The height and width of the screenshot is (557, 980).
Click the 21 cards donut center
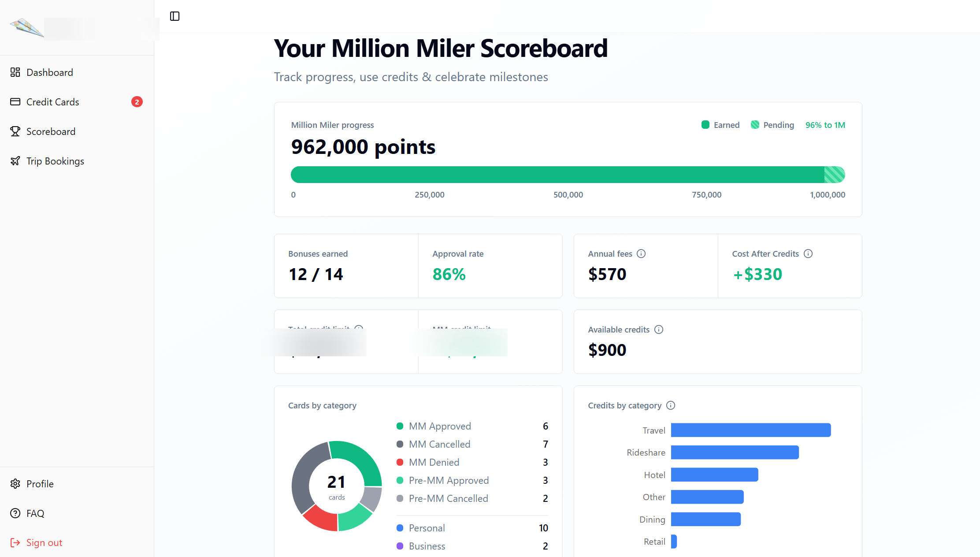tap(337, 486)
